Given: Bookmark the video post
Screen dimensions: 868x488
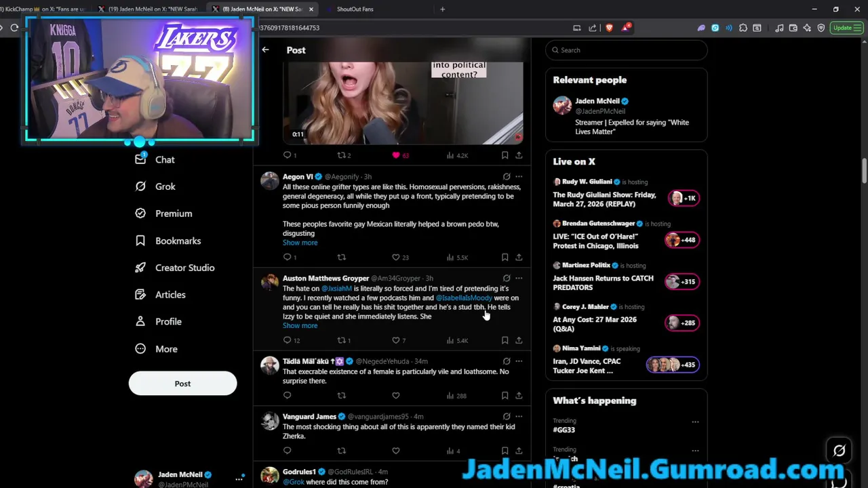Looking at the screenshot, I should pyautogui.click(x=505, y=155).
